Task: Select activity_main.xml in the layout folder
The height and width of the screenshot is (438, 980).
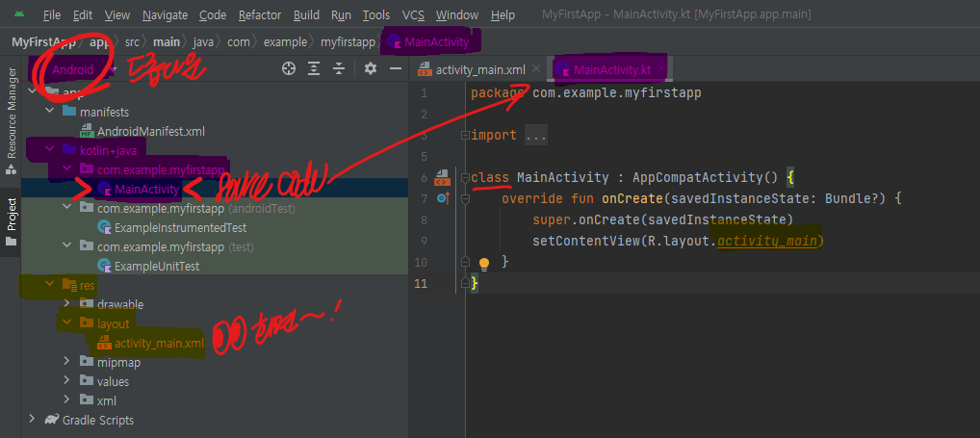Action: pos(160,344)
